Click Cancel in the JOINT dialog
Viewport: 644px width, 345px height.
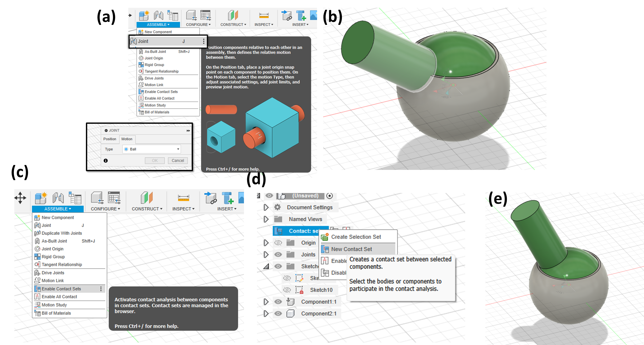click(x=178, y=161)
